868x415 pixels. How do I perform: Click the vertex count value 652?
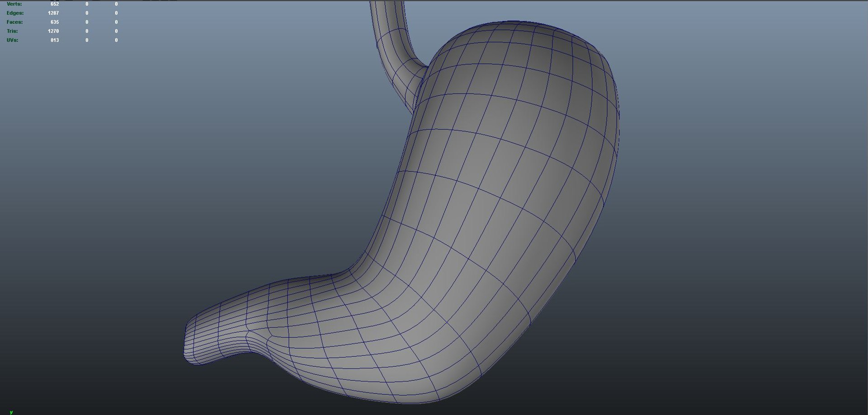click(55, 4)
